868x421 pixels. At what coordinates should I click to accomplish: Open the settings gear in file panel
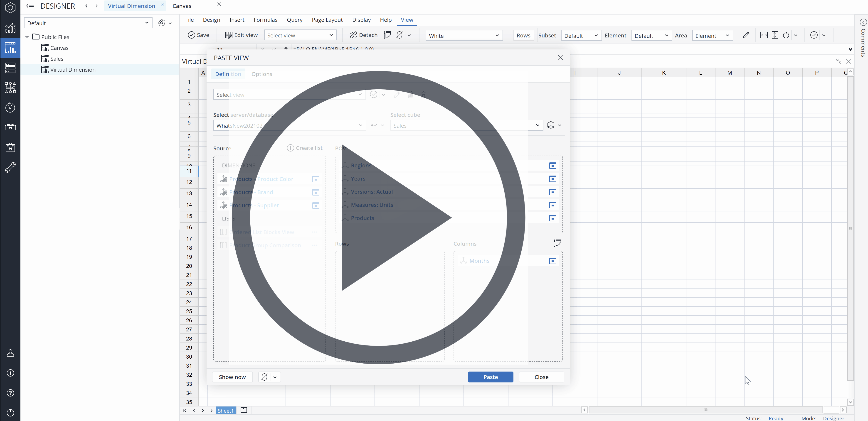162,23
